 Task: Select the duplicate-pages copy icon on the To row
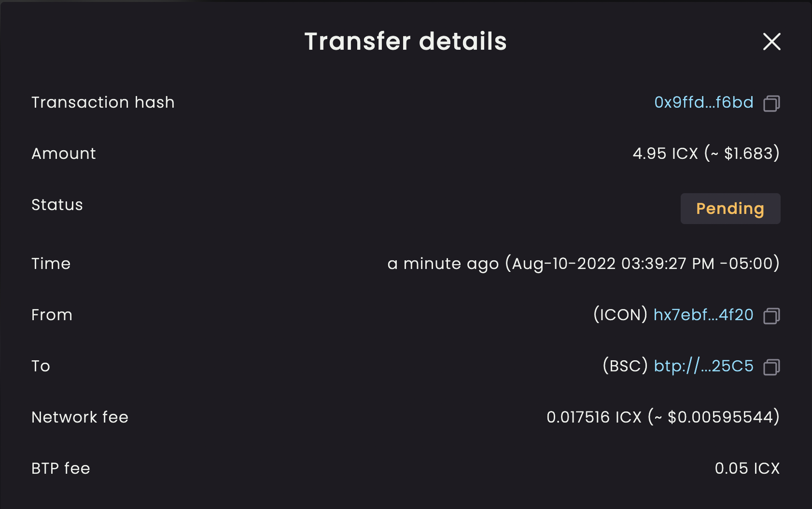tap(771, 367)
